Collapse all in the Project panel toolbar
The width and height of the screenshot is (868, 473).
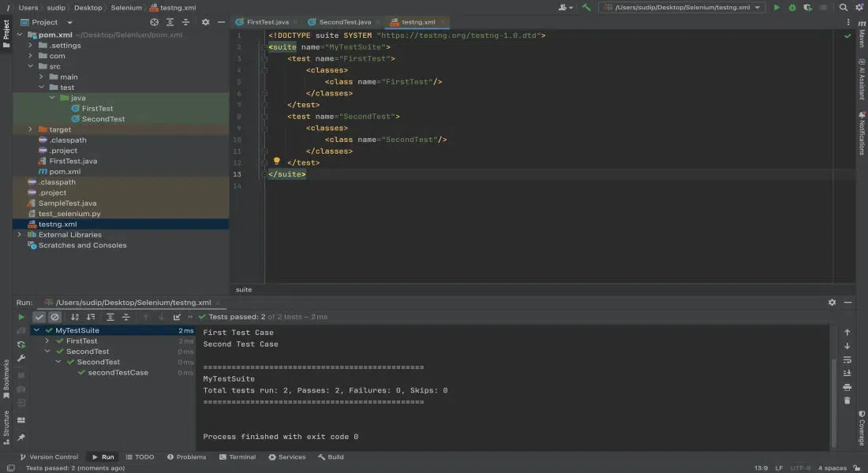184,23
